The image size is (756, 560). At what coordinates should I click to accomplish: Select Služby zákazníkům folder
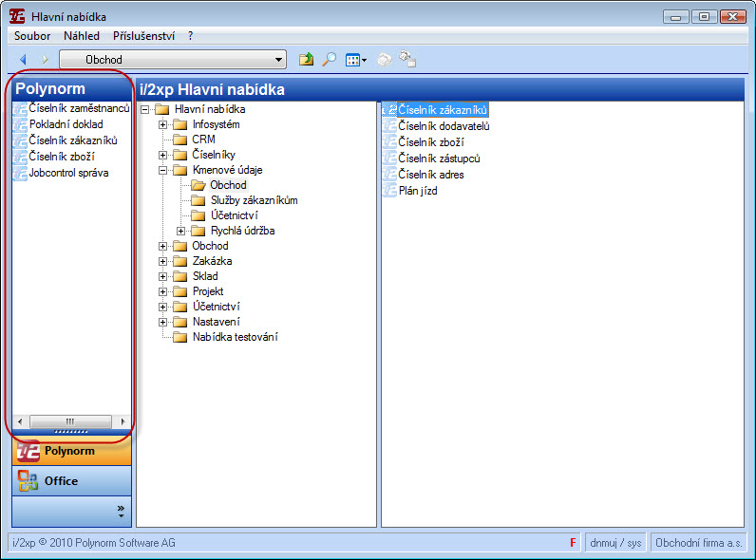point(255,200)
